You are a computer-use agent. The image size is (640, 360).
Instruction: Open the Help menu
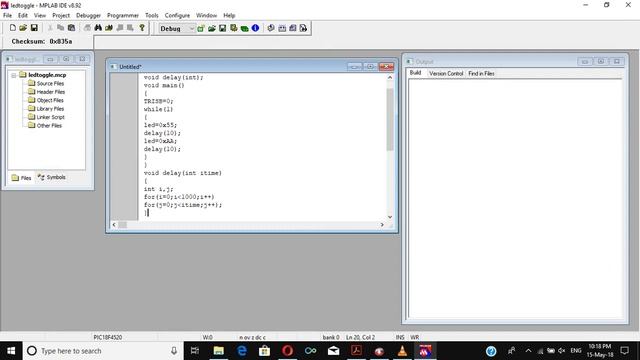(x=229, y=15)
